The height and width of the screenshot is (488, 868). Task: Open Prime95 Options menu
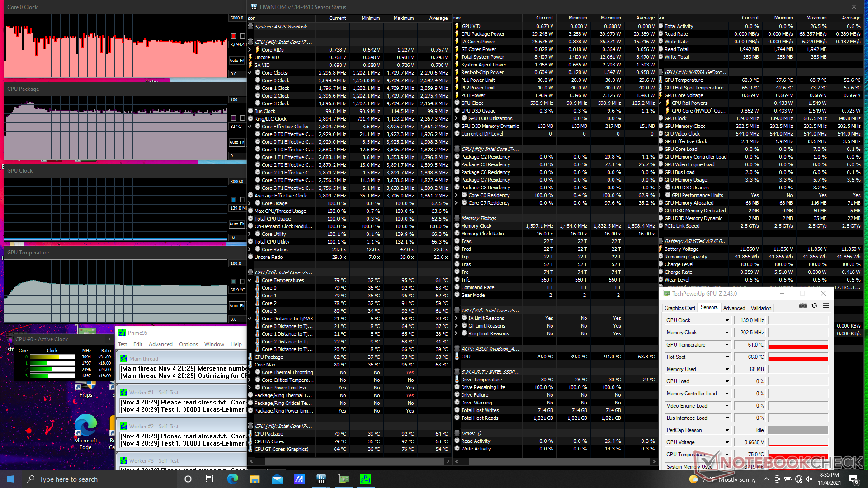pos(188,344)
